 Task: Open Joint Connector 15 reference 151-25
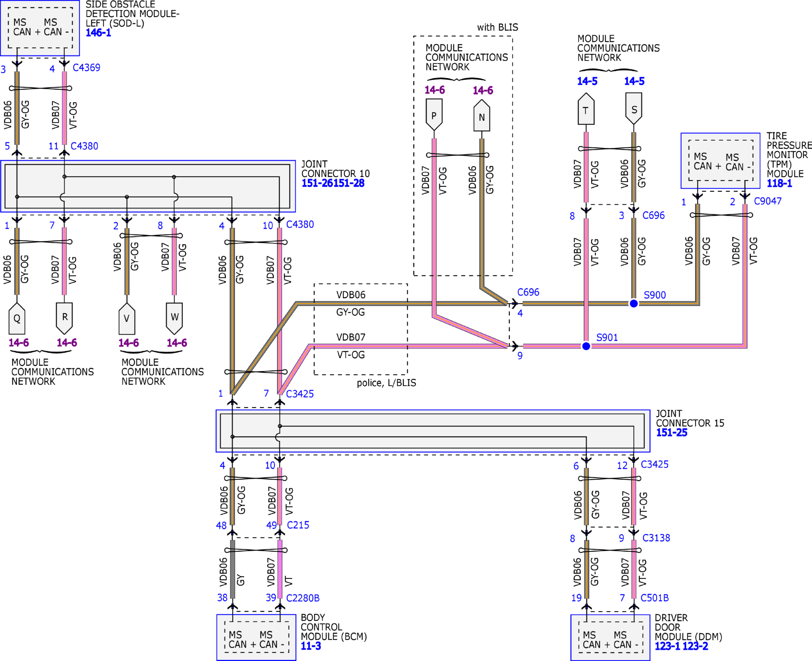671,433
